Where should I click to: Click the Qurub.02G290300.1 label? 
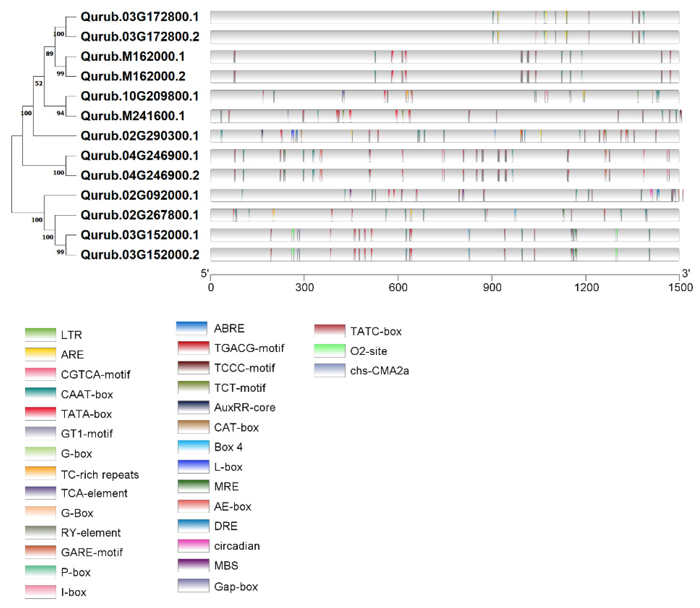(140, 136)
